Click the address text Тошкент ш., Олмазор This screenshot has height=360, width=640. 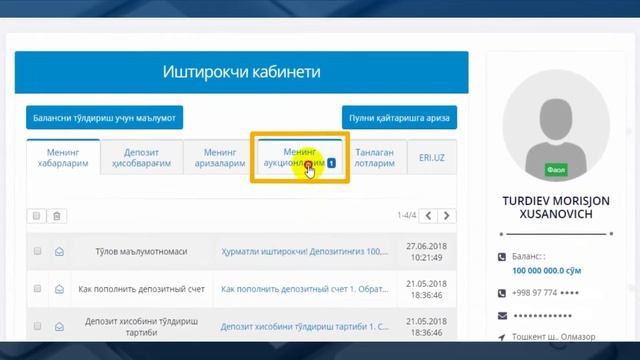pyautogui.click(x=553, y=337)
